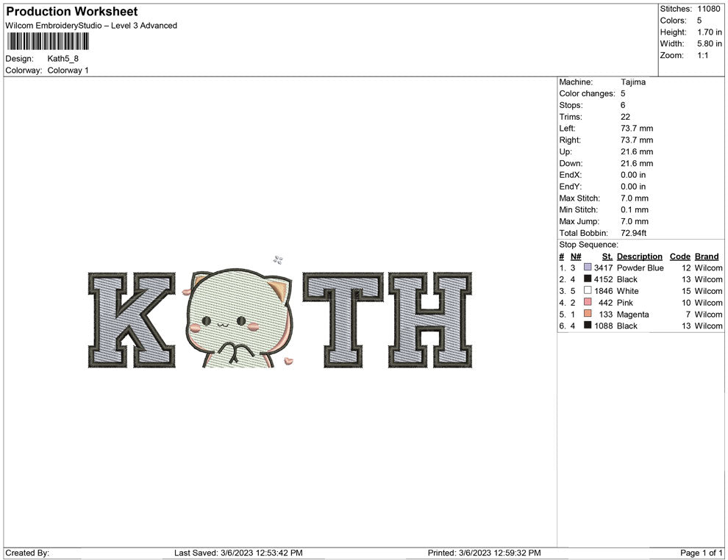
Task: Click the EndX label
Action: pos(570,174)
